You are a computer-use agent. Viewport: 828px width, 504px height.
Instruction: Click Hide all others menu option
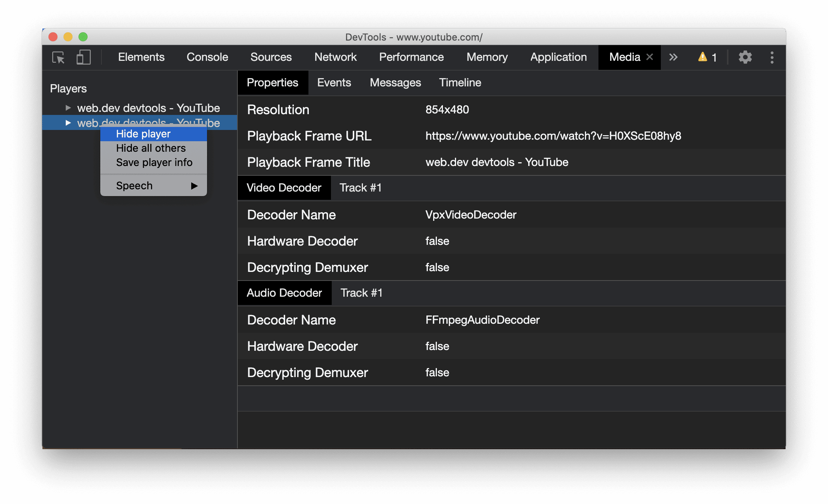tap(150, 148)
